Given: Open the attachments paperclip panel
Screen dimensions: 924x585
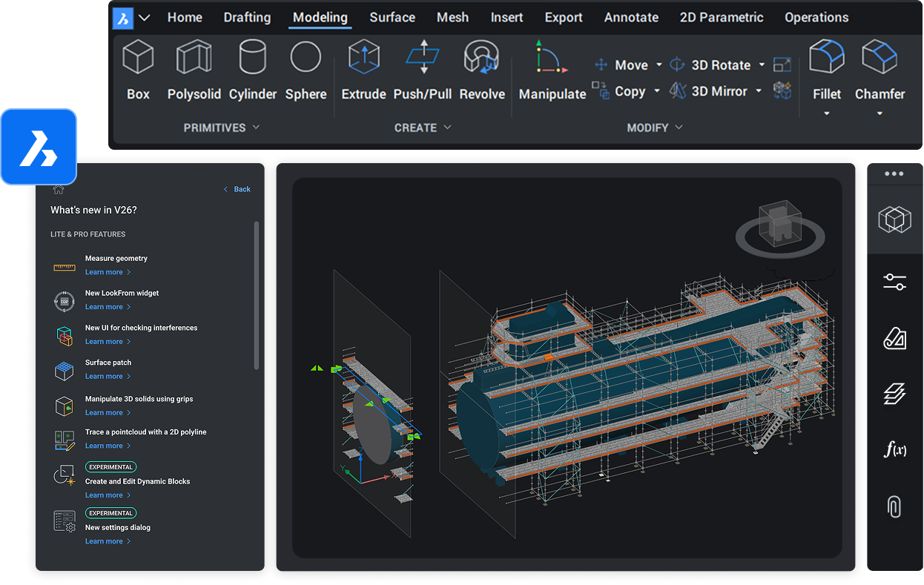Looking at the screenshot, I should [894, 506].
